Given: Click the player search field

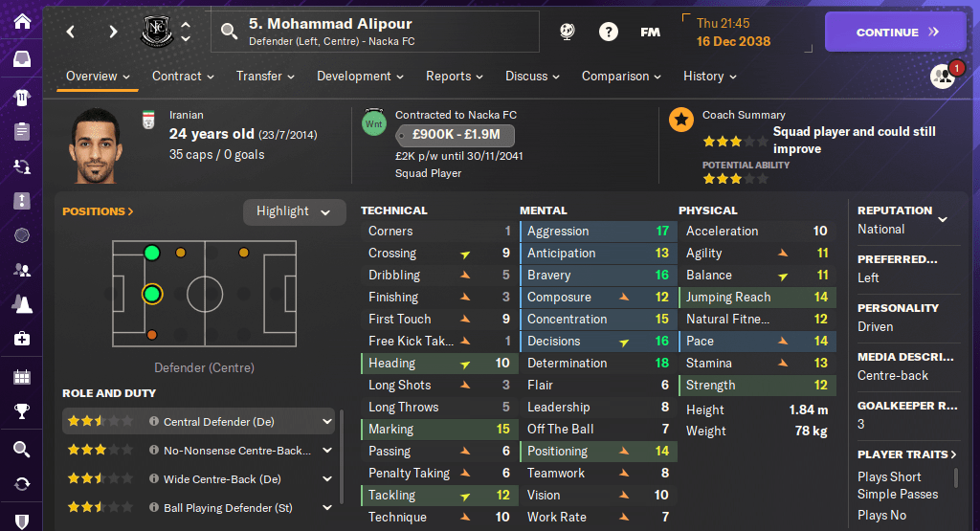Looking at the screenshot, I should click(x=379, y=32).
